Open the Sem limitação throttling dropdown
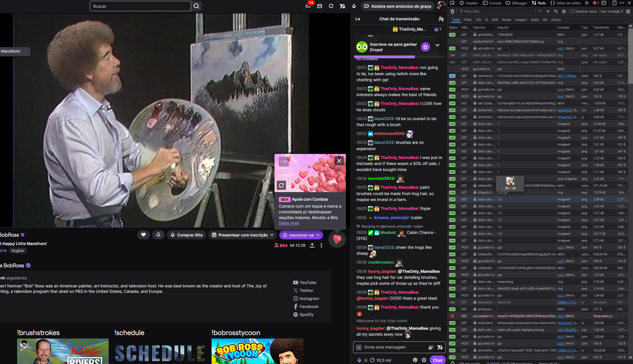The width and height of the screenshot is (633, 364). (611, 11)
